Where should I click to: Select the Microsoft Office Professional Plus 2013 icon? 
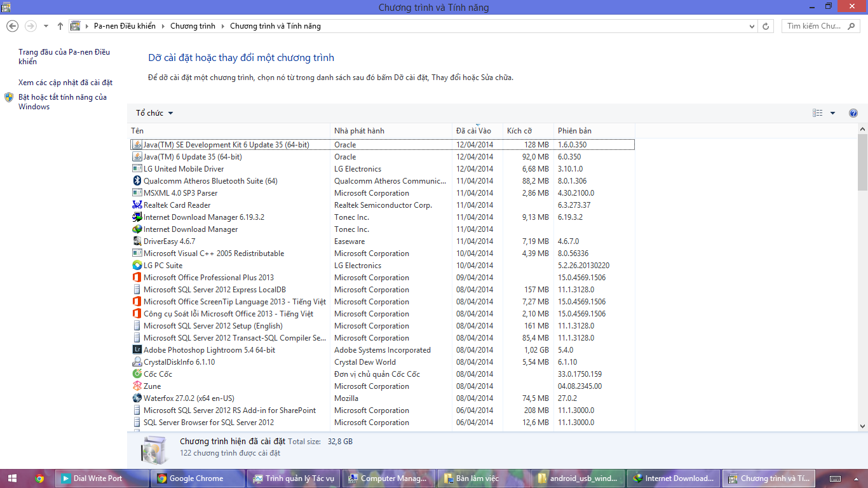137,278
